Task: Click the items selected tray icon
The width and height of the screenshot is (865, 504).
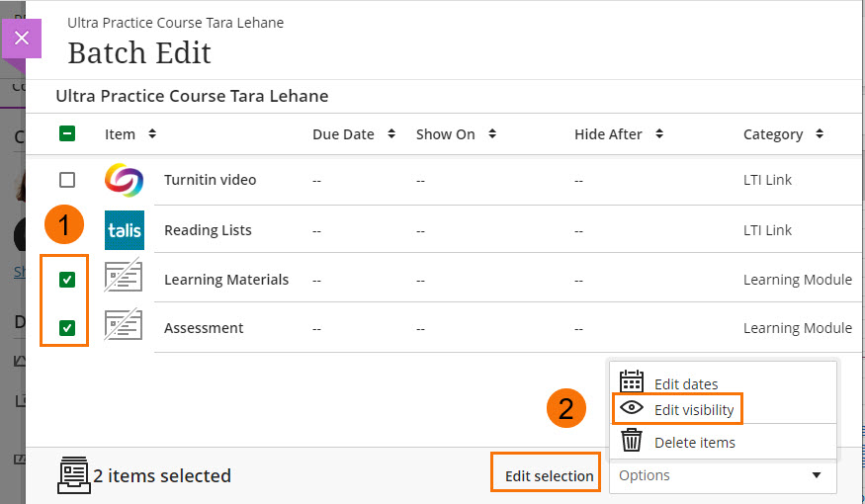Action: [x=73, y=475]
